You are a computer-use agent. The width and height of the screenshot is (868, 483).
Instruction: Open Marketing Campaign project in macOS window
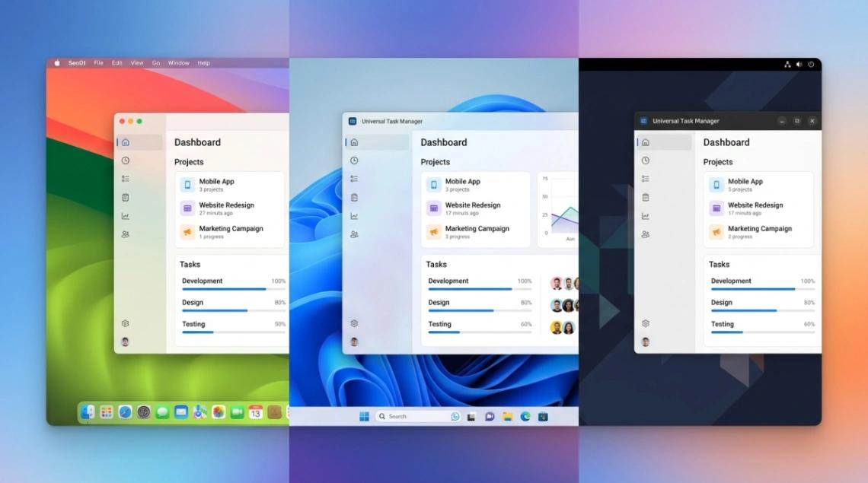pos(230,232)
